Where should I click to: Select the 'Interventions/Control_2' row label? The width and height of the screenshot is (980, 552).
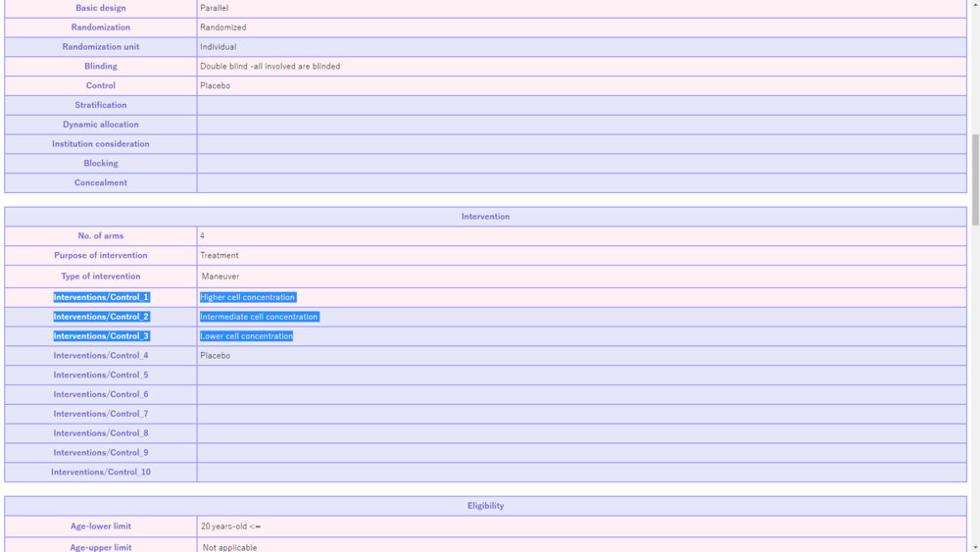click(x=101, y=317)
